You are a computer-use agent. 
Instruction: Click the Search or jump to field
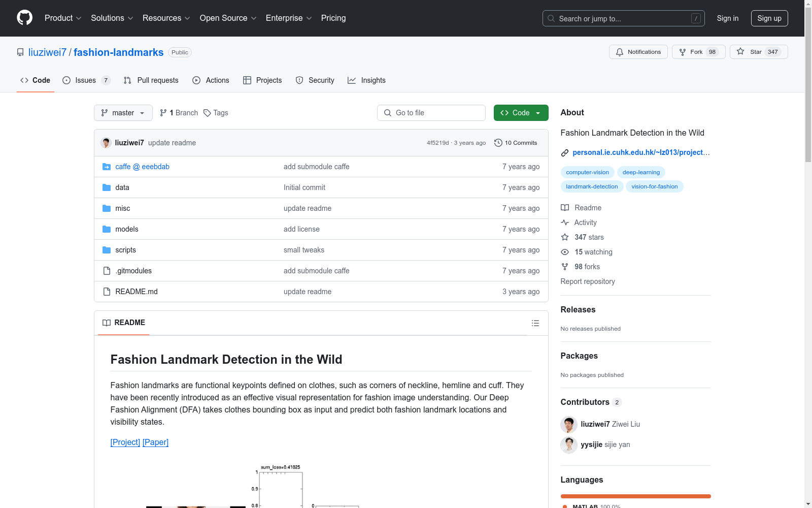[624, 18]
